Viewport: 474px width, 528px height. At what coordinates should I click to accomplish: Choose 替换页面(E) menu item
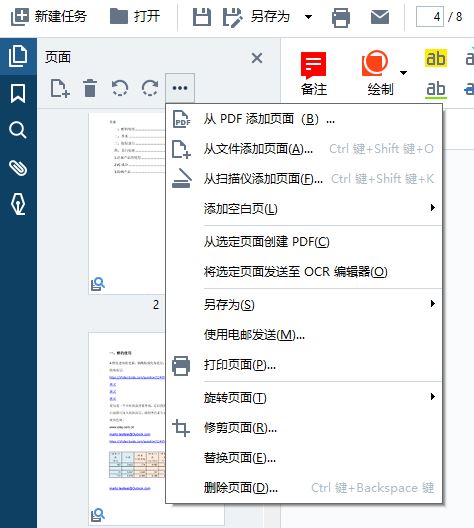[x=304, y=458]
